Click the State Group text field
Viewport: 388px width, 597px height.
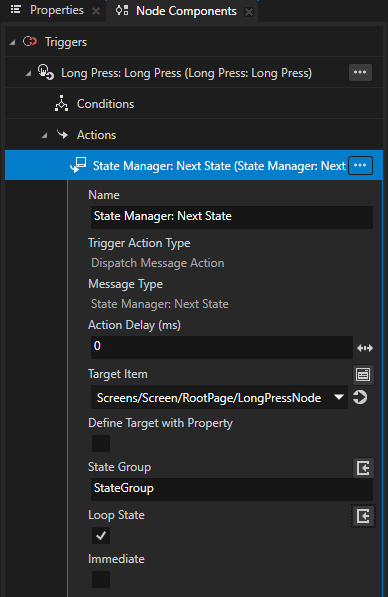[232, 488]
